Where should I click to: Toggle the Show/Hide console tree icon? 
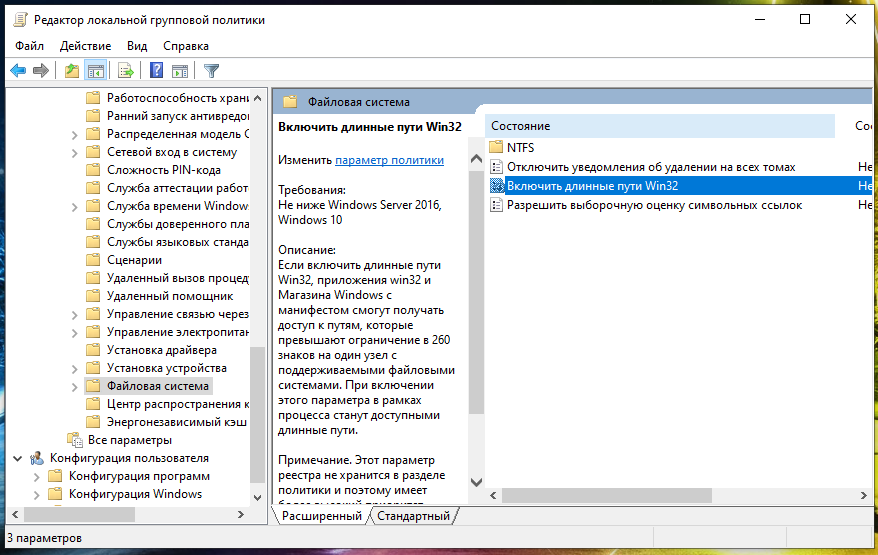pyautogui.click(x=96, y=70)
